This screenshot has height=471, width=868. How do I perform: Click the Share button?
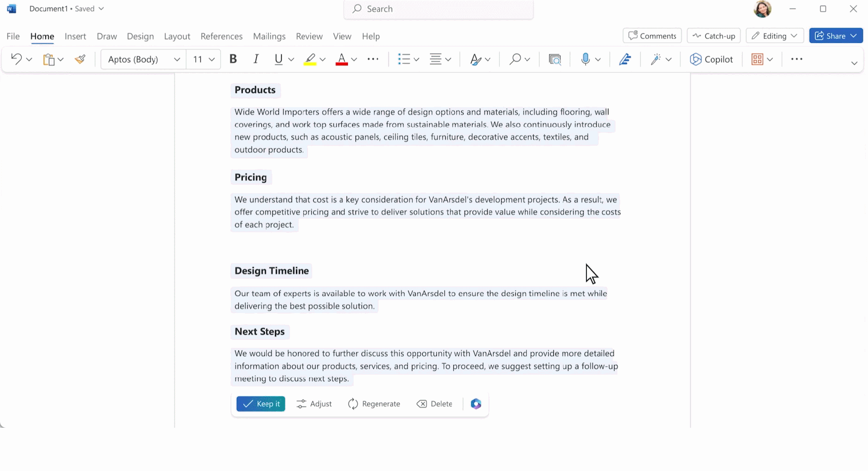836,36
